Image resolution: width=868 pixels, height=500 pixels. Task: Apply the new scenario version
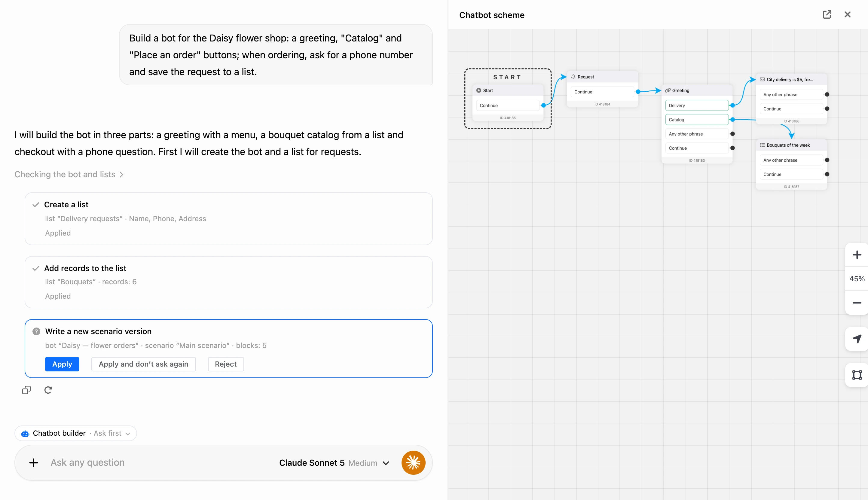pos(62,364)
